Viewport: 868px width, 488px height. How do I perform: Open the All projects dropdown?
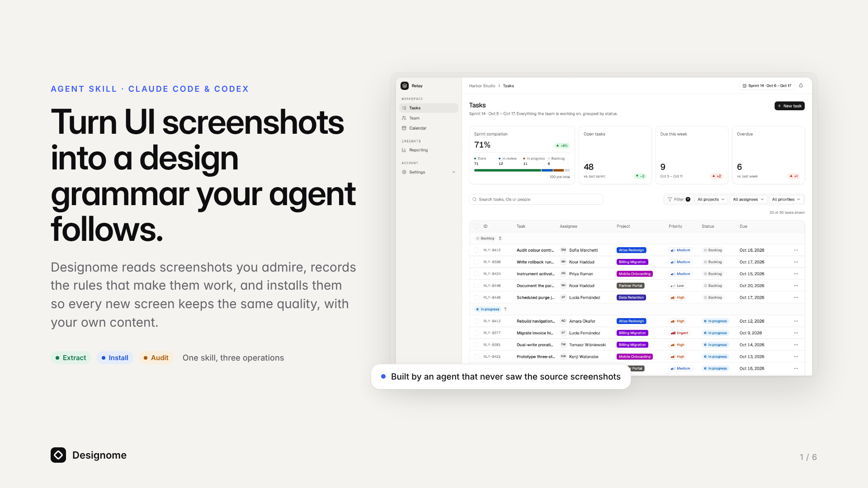(711, 199)
